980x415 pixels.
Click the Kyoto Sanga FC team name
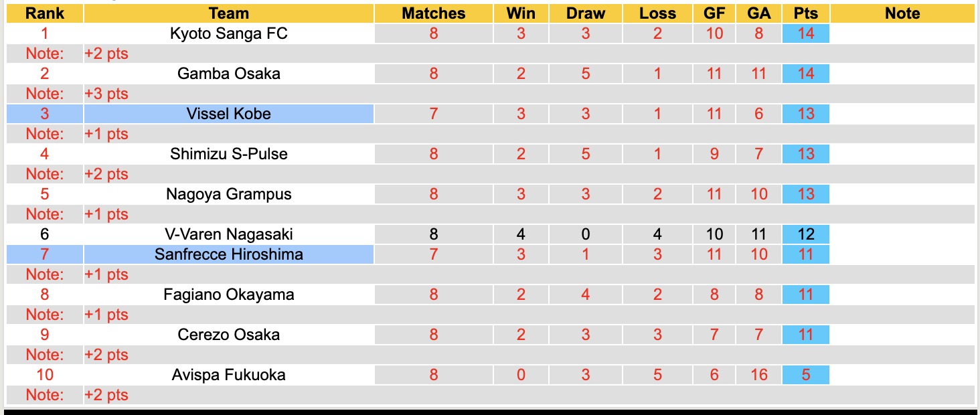[228, 33]
